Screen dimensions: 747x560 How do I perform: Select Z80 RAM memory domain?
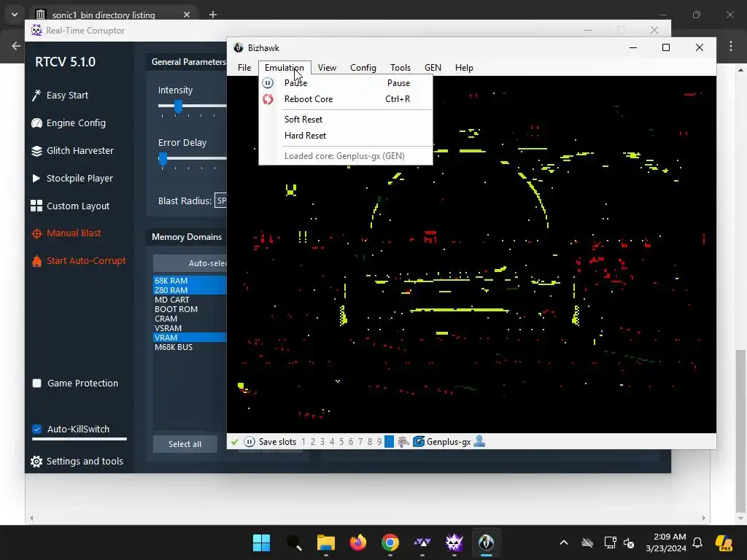(x=190, y=290)
